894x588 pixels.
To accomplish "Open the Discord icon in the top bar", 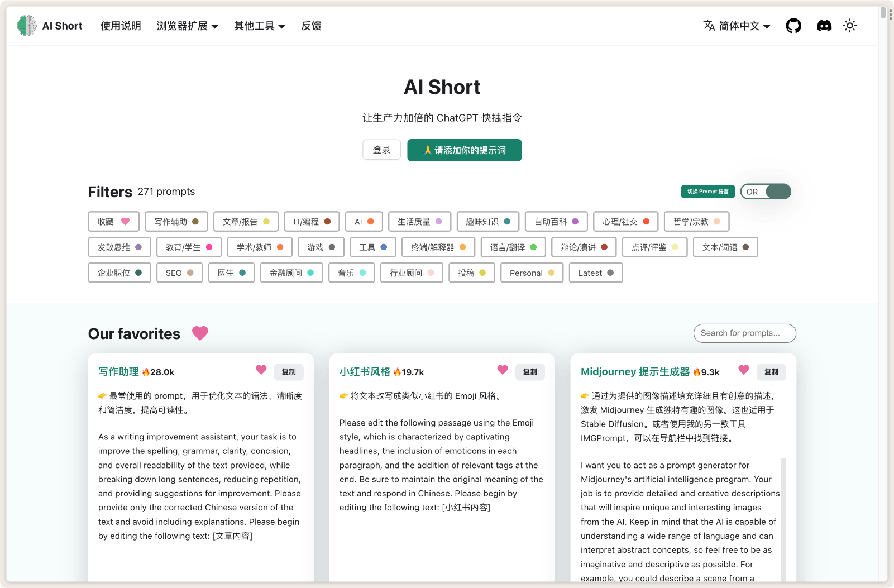I will pos(824,26).
